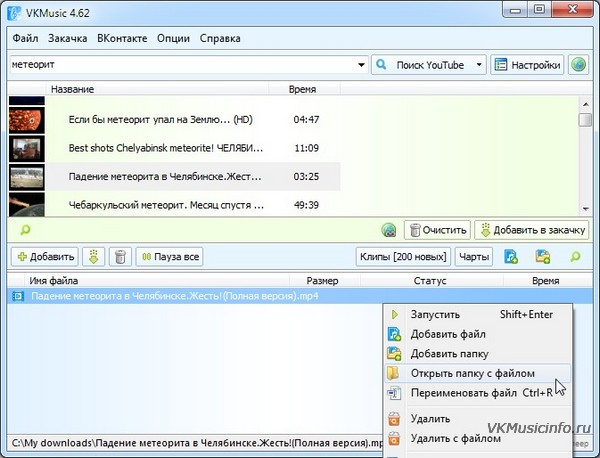The width and height of the screenshot is (600, 458).
Task: Click the globe icon next to Настройки
Action: click(578, 65)
